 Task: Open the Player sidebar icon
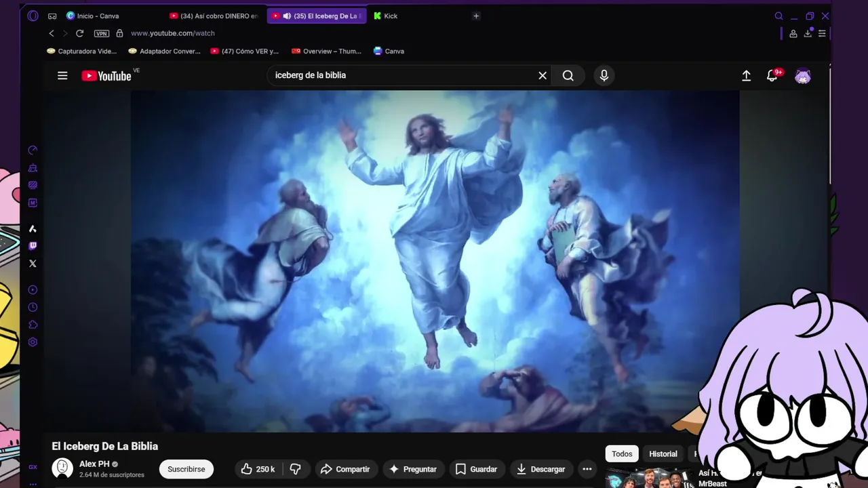(33, 290)
